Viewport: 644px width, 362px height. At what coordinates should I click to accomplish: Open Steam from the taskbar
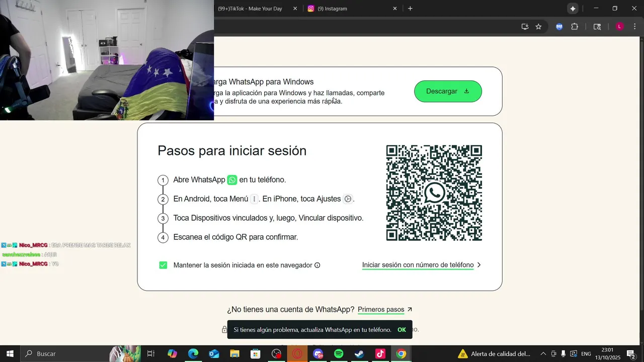(359, 354)
